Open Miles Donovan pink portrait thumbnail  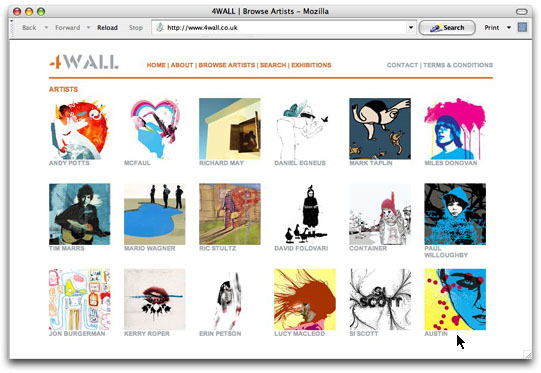pyautogui.click(x=455, y=129)
